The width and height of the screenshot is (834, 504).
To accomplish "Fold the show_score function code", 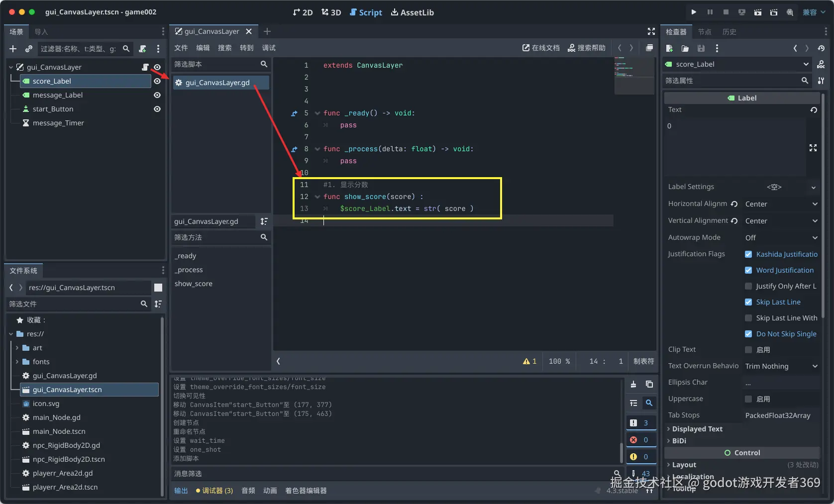I will (317, 197).
